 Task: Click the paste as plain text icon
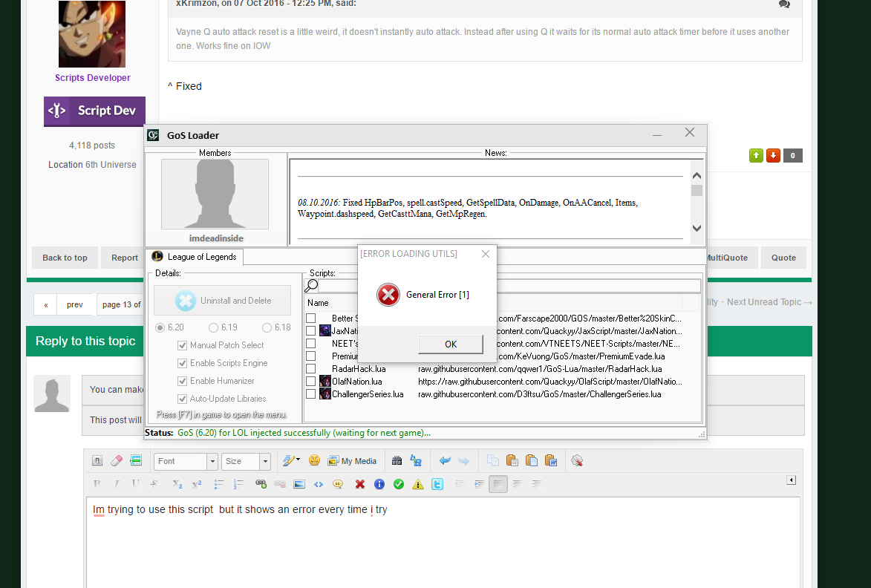point(532,460)
